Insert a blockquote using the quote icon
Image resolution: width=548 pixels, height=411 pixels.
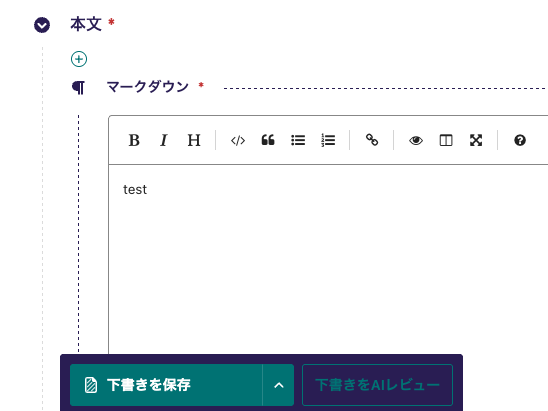268,140
